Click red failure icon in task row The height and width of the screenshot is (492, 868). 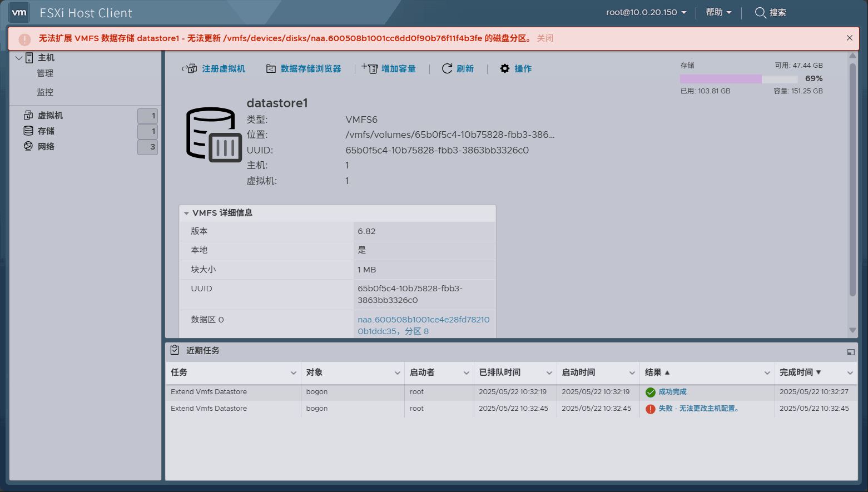[651, 409]
